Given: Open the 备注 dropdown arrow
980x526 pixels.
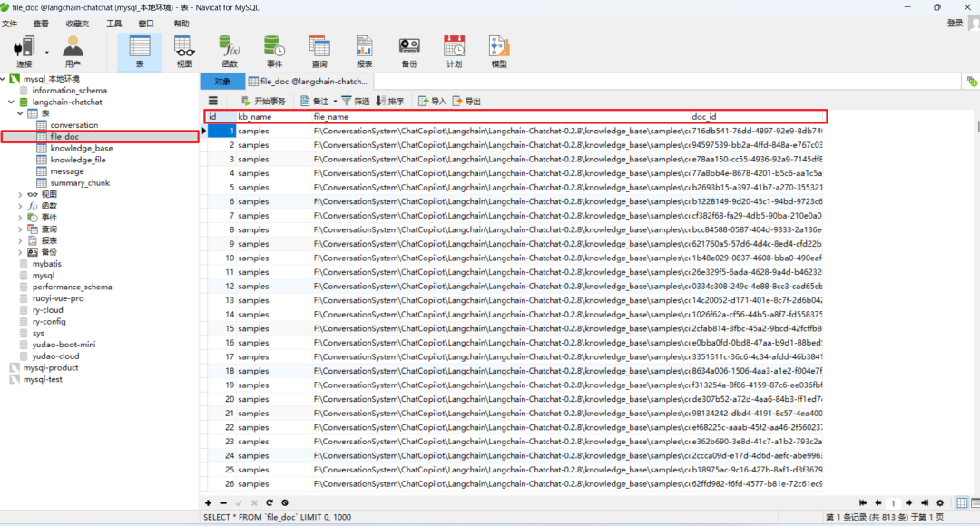Looking at the screenshot, I should click(335, 101).
